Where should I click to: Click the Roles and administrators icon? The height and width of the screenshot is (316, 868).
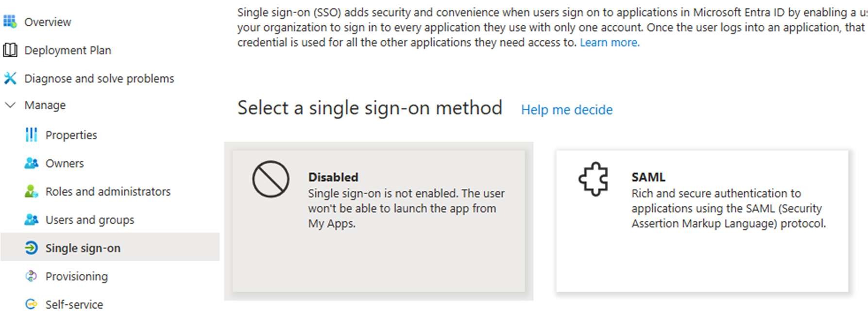click(x=31, y=191)
